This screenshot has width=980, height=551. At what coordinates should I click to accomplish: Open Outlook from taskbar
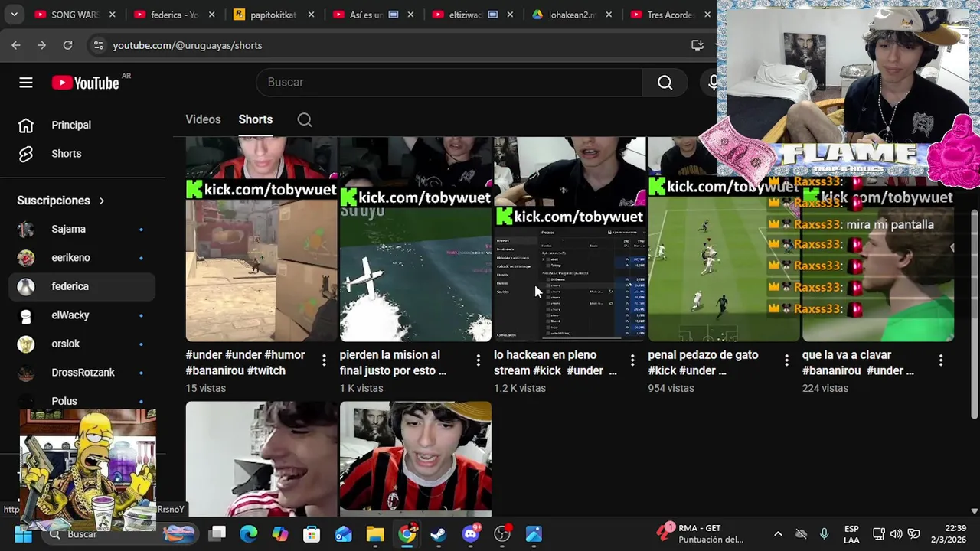coord(343,534)
